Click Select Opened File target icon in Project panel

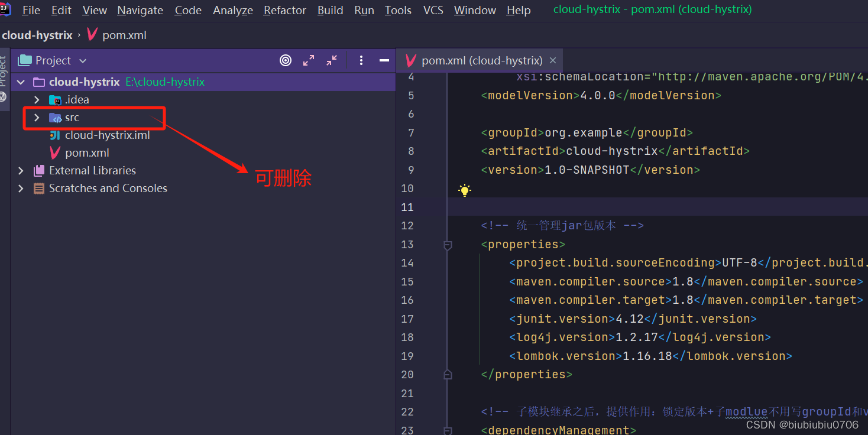coord(286,60)
